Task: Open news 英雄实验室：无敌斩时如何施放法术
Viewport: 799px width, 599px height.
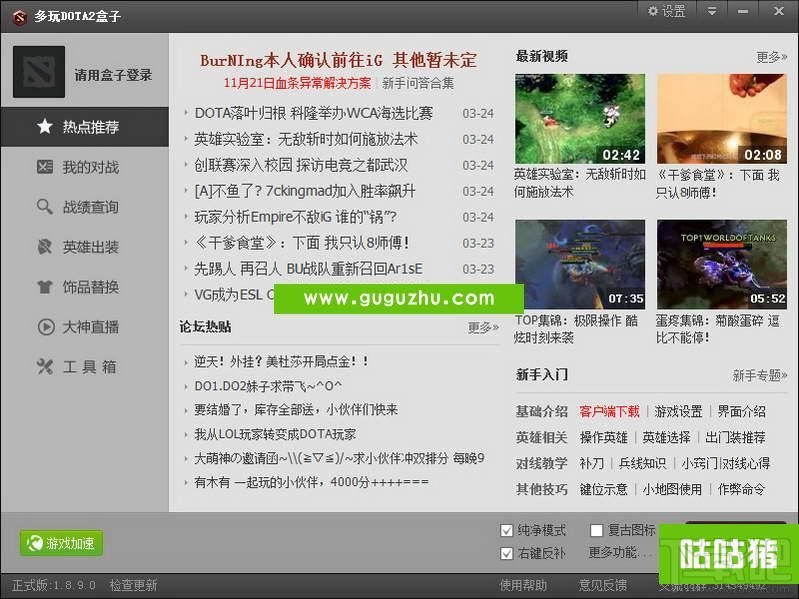Action: click(306, 139)
